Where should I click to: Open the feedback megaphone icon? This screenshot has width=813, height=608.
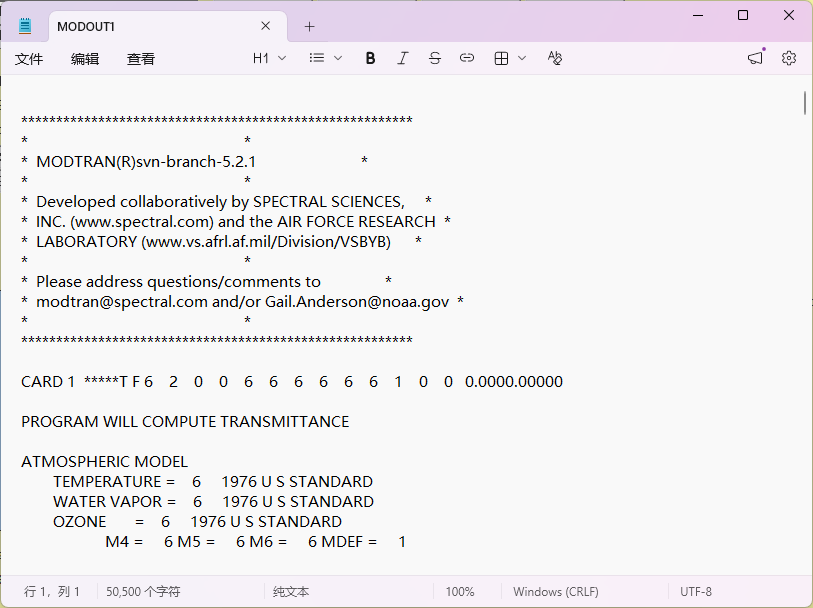[x=756, y=58]
